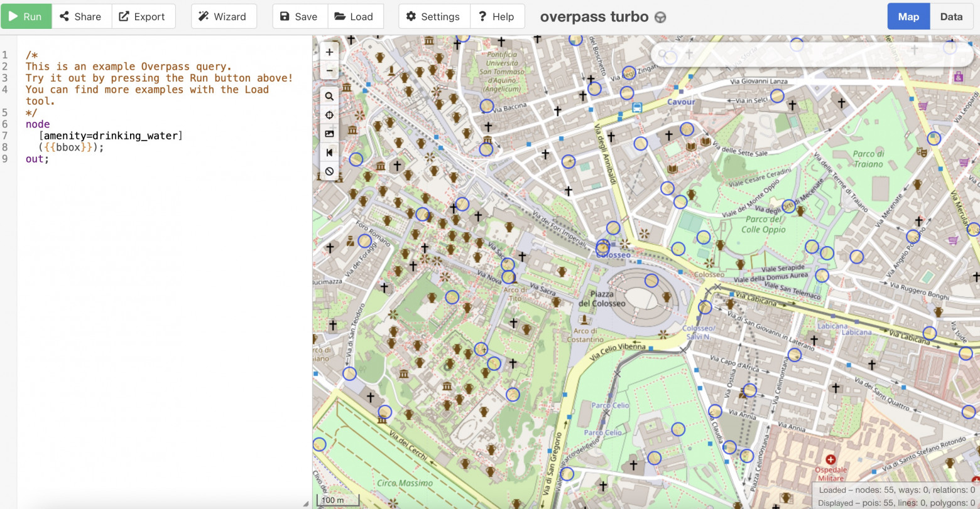Select the drinking water marker at Colosseo station
The width and height of the screenshot is (980, 509).
[x=603, y=247]
